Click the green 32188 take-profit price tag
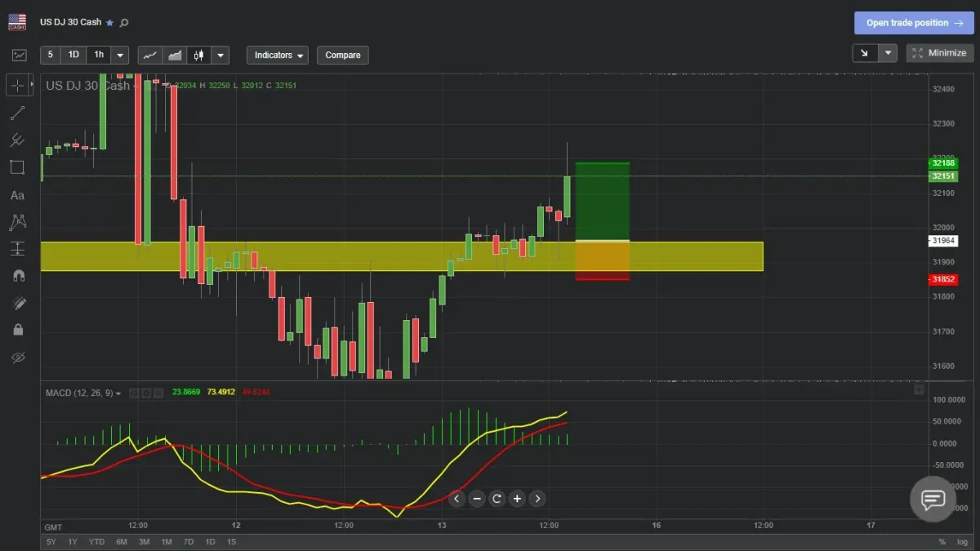980x551 pixels. (x=944, y=163)
